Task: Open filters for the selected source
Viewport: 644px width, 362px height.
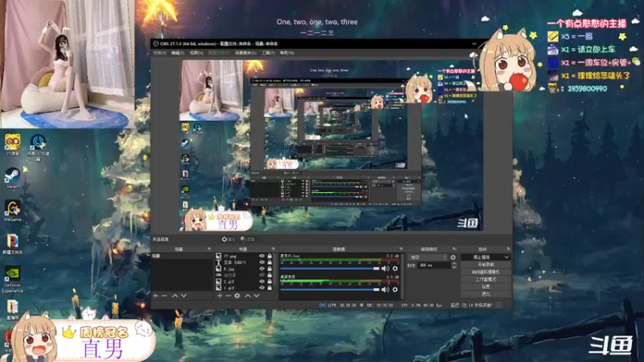Action: tap(248, 239)
